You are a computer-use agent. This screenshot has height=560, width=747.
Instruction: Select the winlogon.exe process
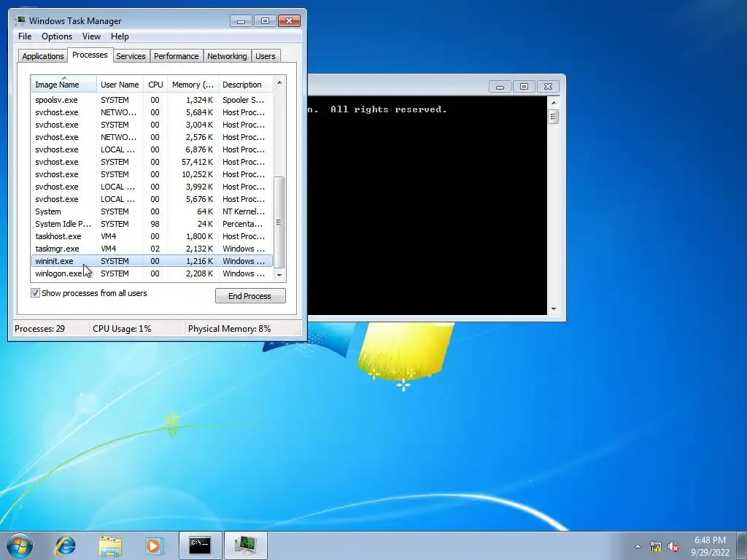(x=152, y=273)
